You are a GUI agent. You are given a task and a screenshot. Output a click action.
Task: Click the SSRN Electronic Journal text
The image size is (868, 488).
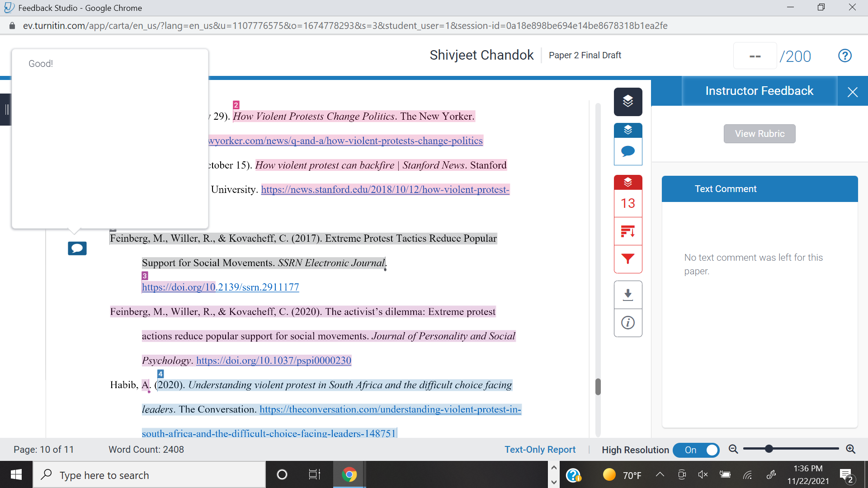331,263
